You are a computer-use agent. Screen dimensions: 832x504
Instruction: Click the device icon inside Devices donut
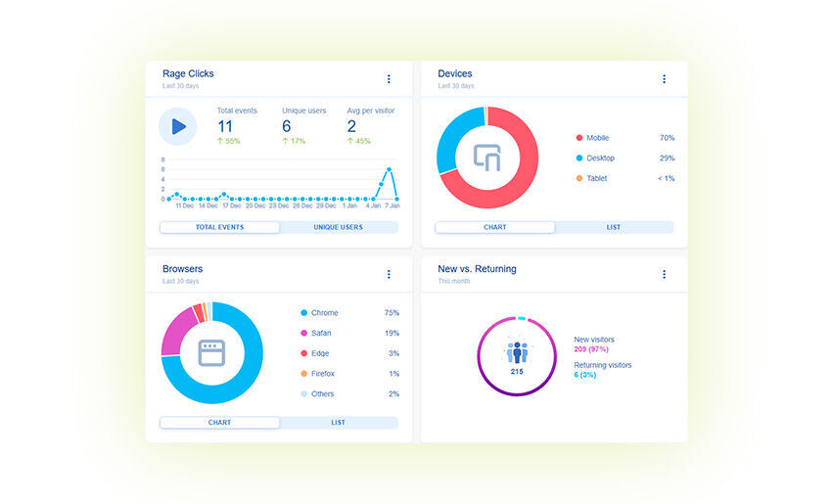point(487,158)
